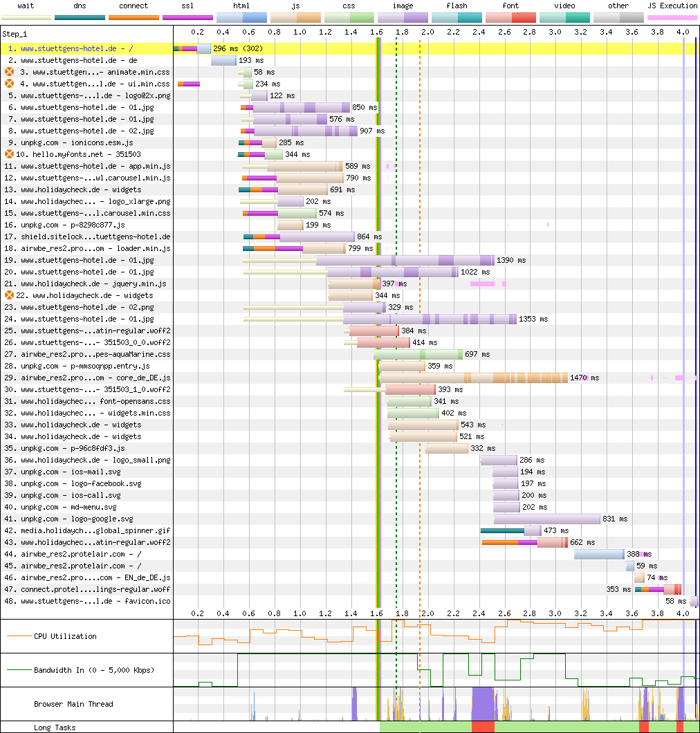Click the Long Tasks label
700x733 pixels.
click(55, 727)
